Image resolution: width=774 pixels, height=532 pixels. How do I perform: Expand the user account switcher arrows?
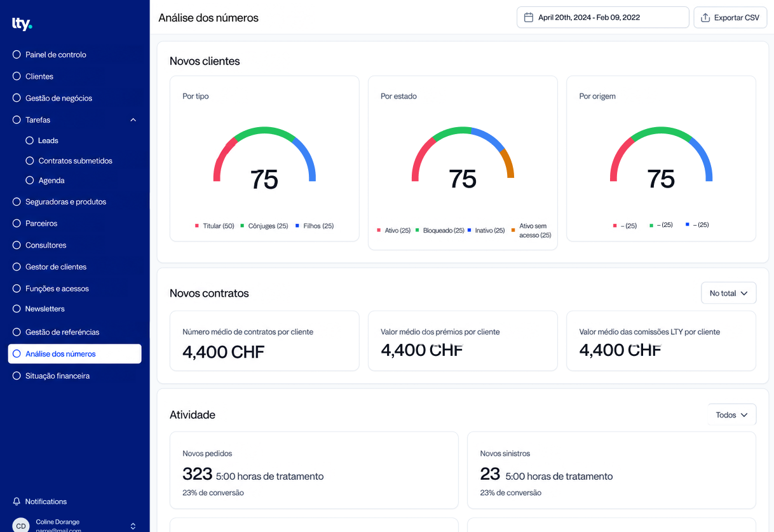pos(133,526)
